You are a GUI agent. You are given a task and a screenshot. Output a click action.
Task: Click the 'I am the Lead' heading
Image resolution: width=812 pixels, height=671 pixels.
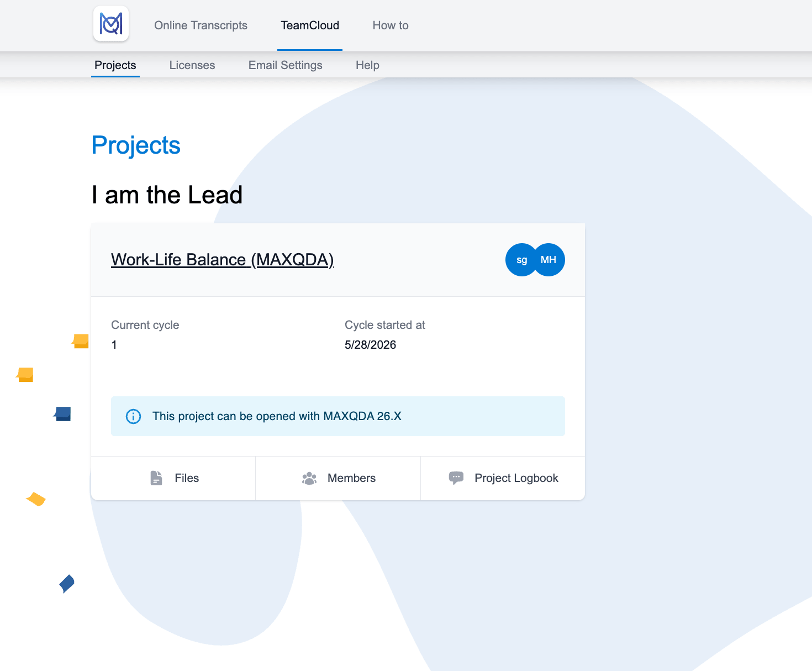pos(167,195)
